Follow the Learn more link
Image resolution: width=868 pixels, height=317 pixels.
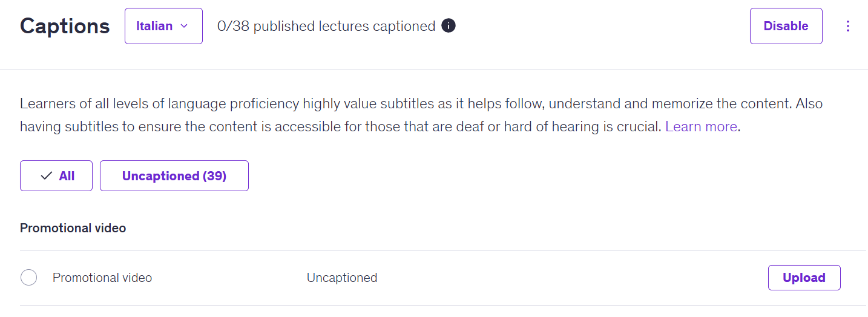(701, 126)
